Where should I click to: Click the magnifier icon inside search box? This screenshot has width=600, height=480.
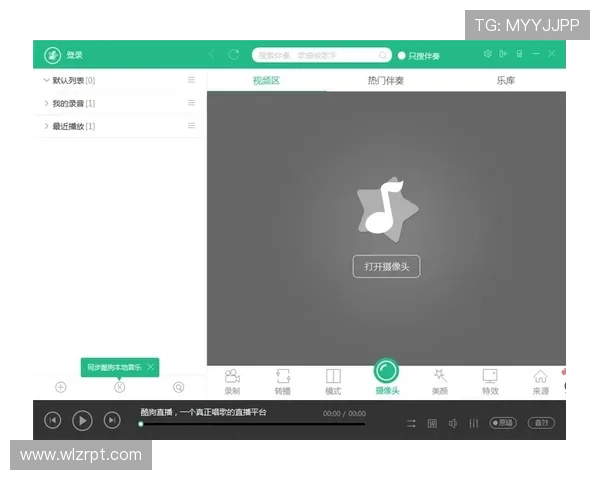pyautogui.click(x=383, y=56)
